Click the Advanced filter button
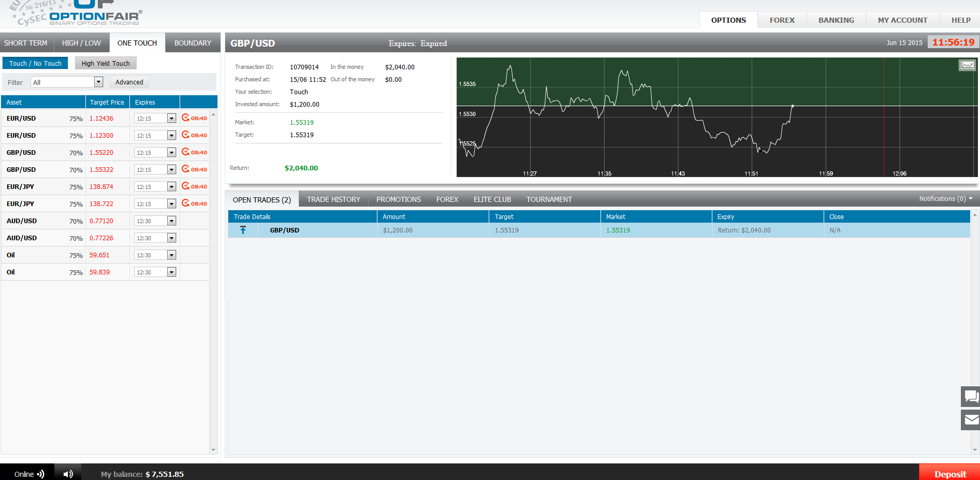980x480 pixels. click(x=129, y=82)
